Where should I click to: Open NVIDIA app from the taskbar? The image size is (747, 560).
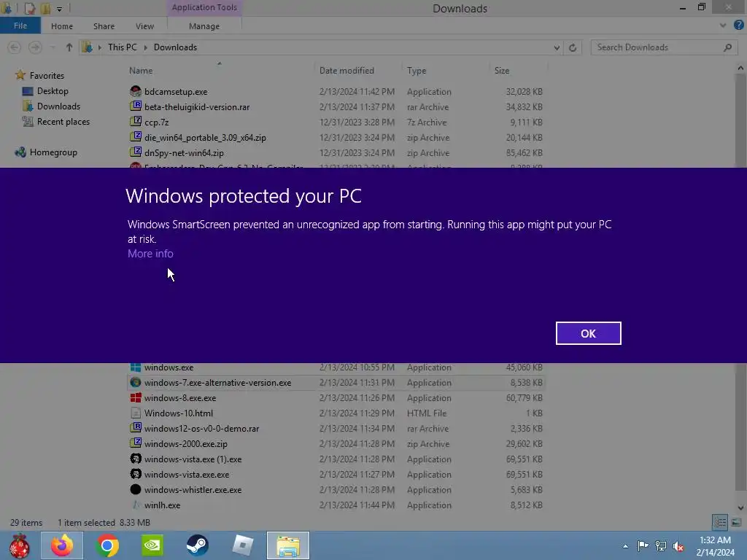point(152,545)
